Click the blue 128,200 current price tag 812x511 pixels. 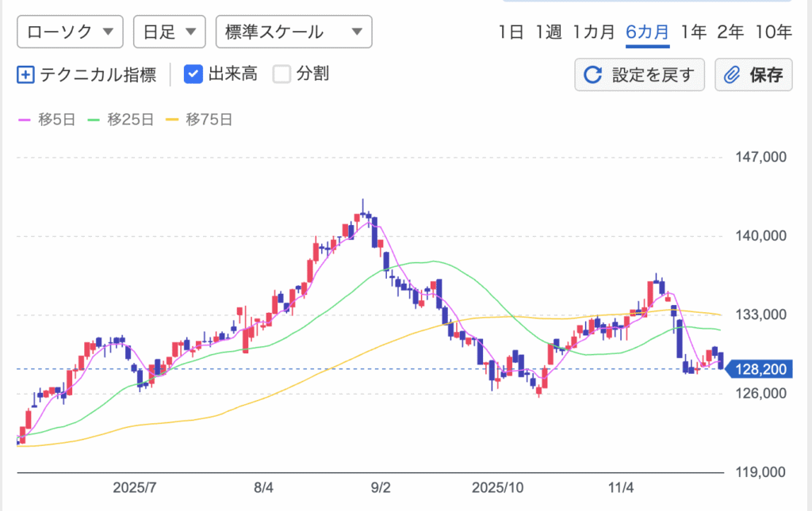tap(760, 368)
